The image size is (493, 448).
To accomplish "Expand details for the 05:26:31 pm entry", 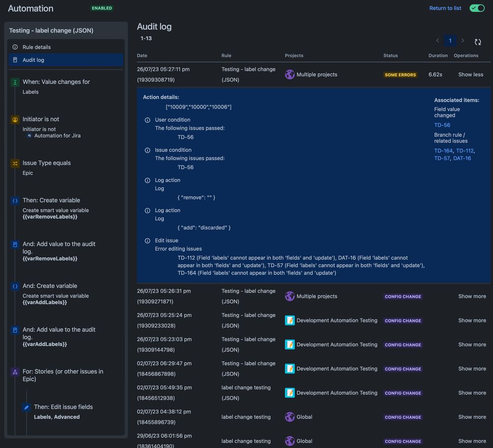I will [x=472, y=296].
